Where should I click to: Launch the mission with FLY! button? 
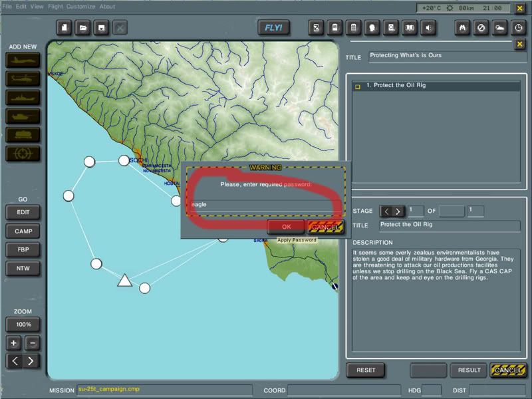(274, 27)
